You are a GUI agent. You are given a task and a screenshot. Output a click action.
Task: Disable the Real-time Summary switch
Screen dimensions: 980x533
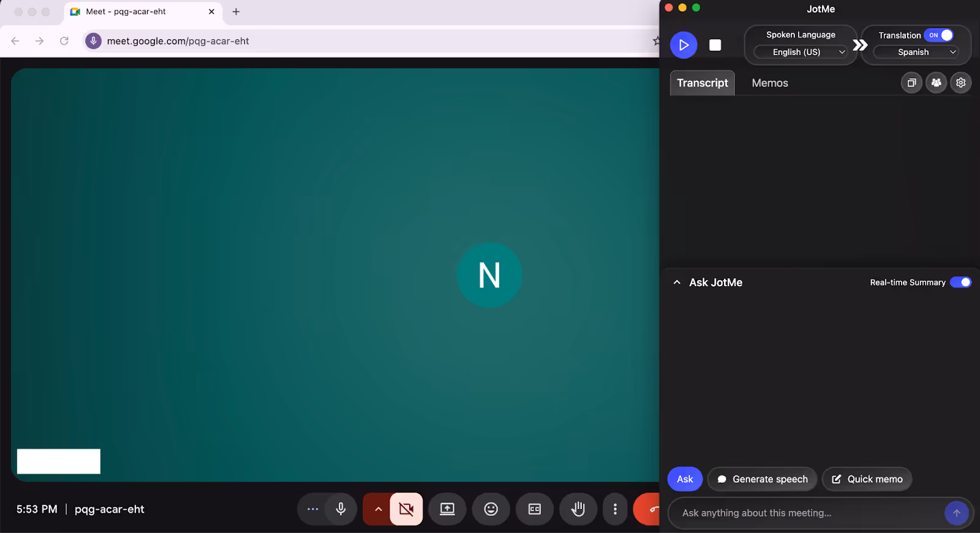(960, 282)
